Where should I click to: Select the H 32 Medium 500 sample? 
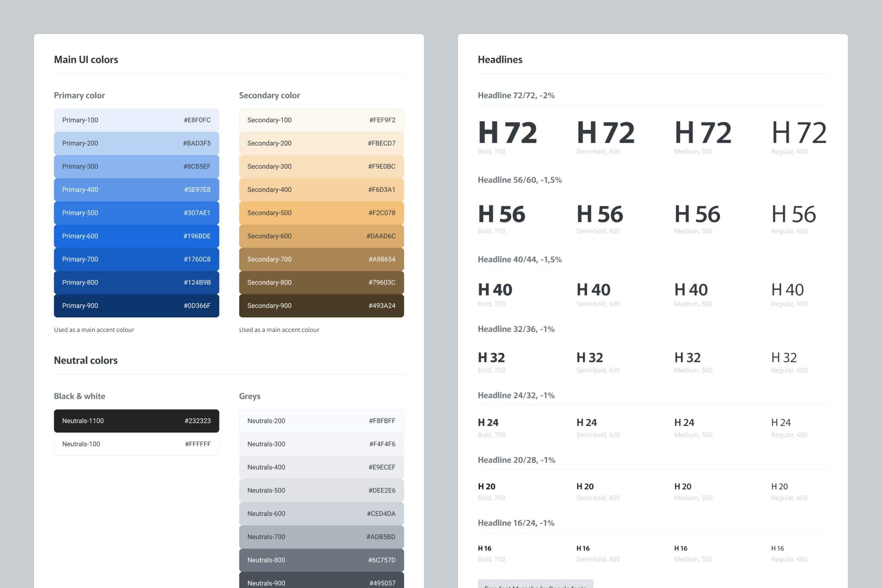(687, 357)
